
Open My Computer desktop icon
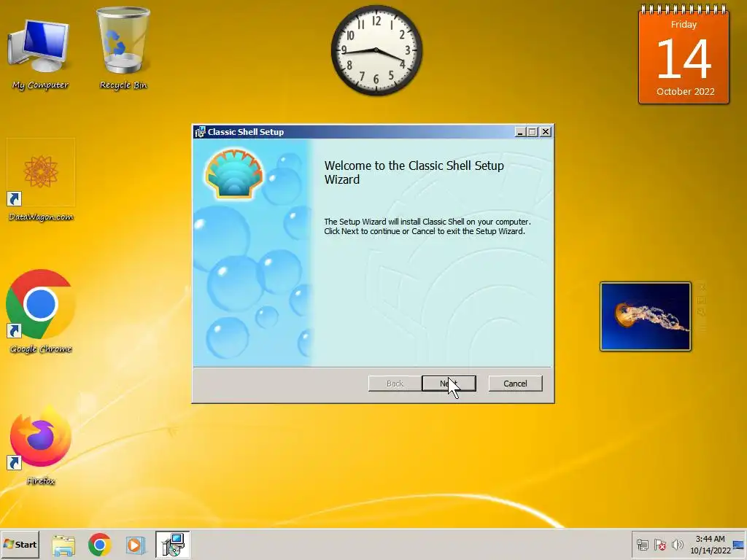click(40, 54)
